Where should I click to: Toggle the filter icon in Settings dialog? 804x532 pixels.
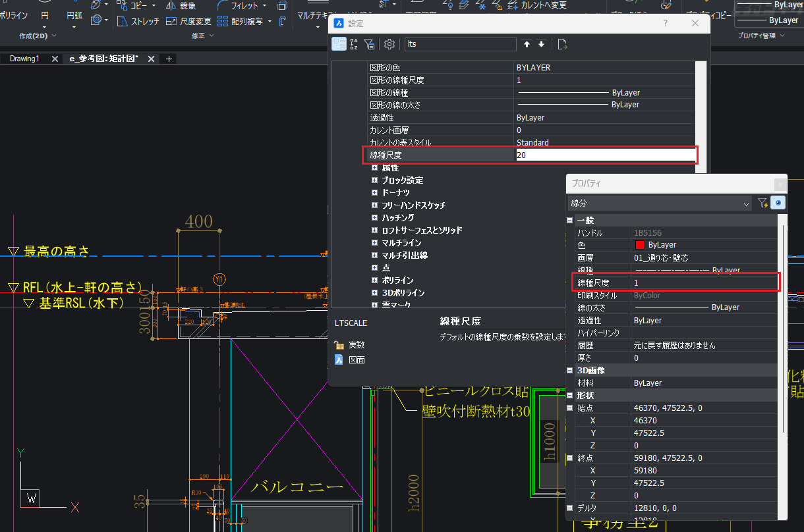(369, 43)
